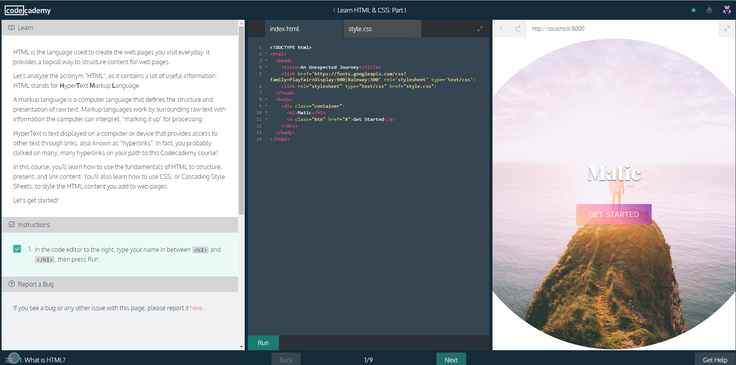The image size is (736, 365).
Task: Collapse the h1 fold arrow on line 10
Action: click(x=266, y=113)
